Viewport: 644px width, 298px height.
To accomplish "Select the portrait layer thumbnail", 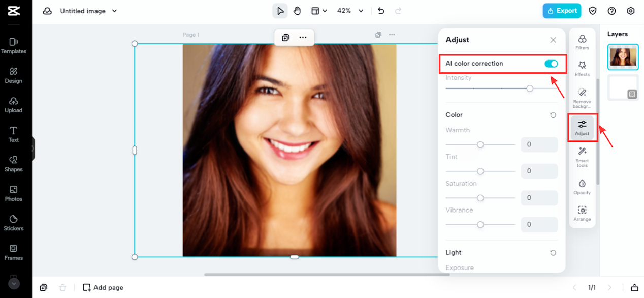I will tap(623, 57).
